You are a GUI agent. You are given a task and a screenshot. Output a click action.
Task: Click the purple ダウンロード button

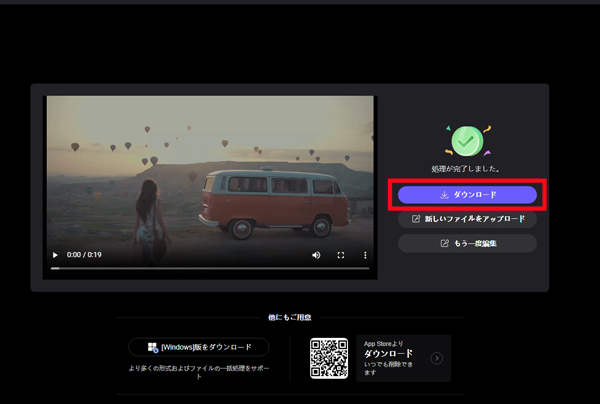pyautogui.click(x=467, y=194)
